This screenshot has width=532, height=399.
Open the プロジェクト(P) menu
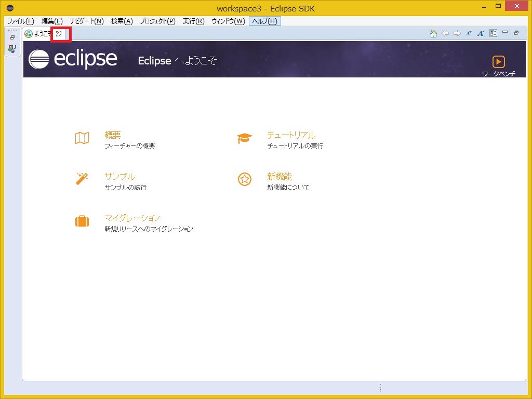(x=158, y=21)
